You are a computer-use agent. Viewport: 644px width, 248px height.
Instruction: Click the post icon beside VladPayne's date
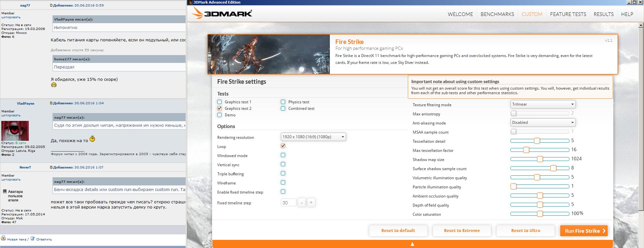[51, 103]
